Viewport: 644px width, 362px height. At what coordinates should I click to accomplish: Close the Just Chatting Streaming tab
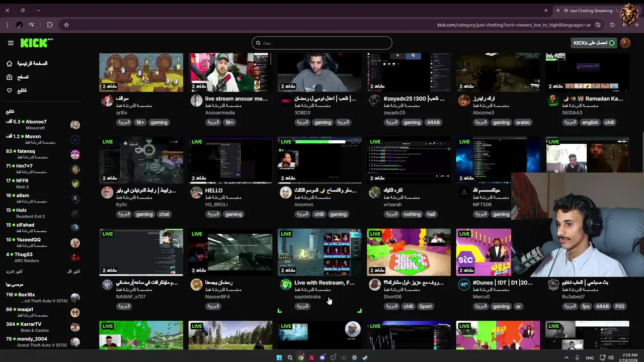tap(557, 10)
